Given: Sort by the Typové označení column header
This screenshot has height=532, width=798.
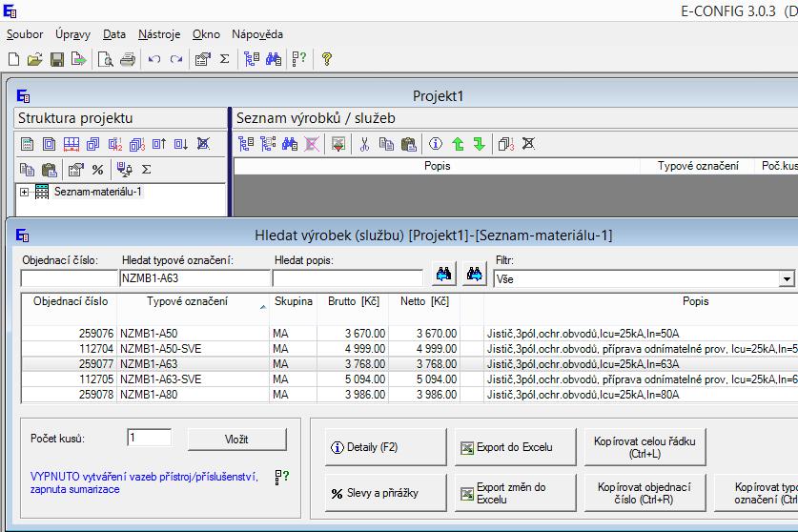Looking at the screenshot, I should 187,301.
